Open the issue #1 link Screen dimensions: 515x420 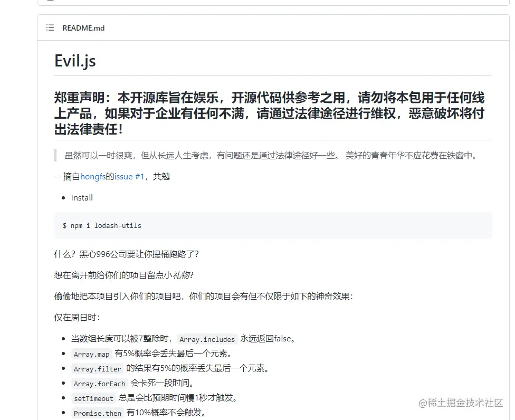[129, 177]
